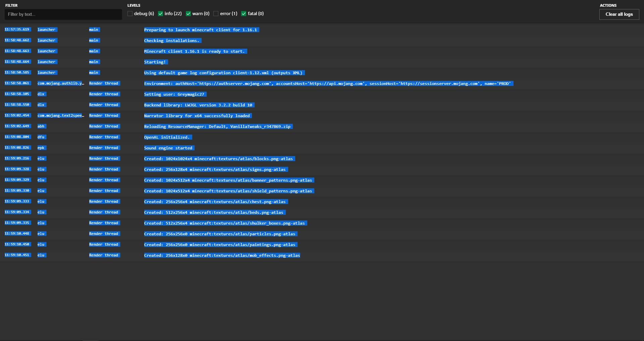This screenshot has height=341, width=644.
Task: Select the launcher tag on the first row
Action: click(x=47, y=30)
